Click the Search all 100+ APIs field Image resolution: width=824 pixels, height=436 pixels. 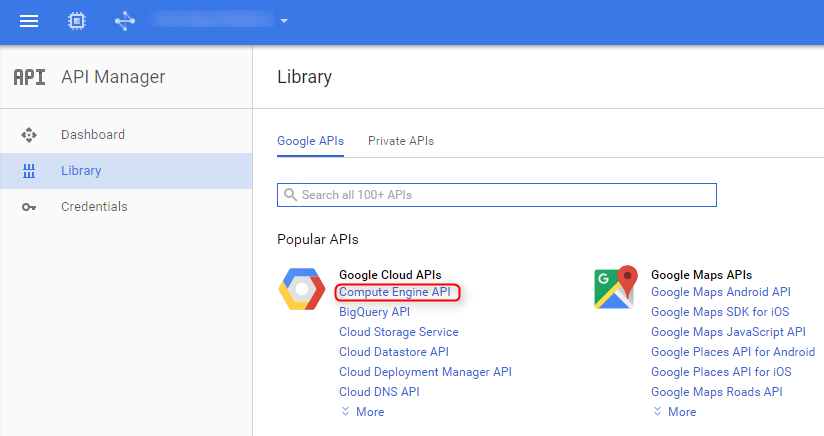pyautogui.click(x=497, y=195)
